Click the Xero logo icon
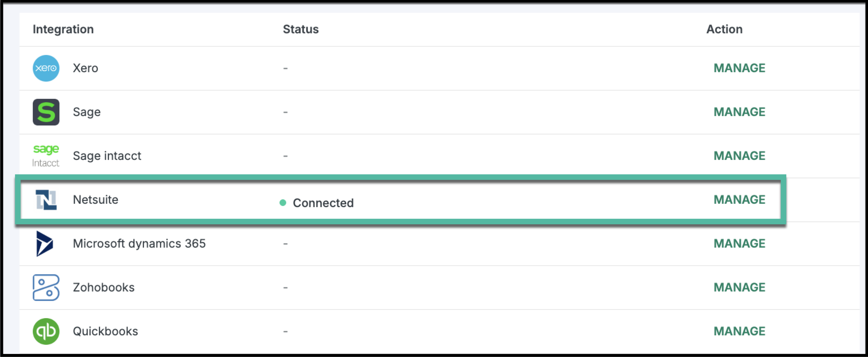The image size is (868, 357). click(x=46, y=68)
